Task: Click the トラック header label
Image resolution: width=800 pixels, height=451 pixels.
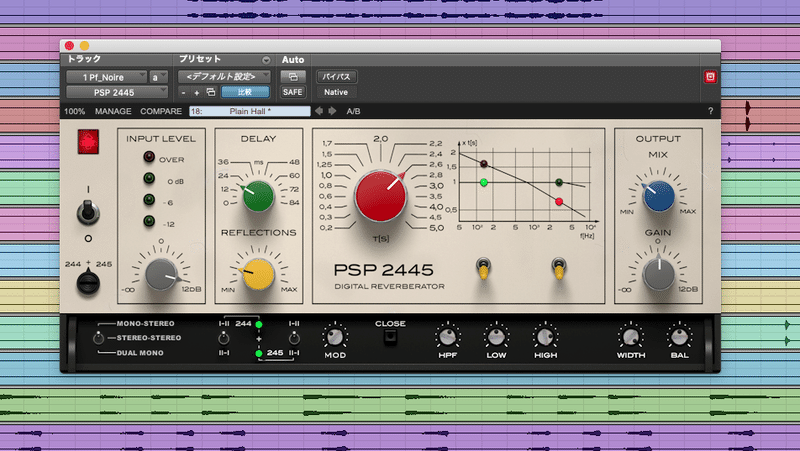Action: point(84,59)
